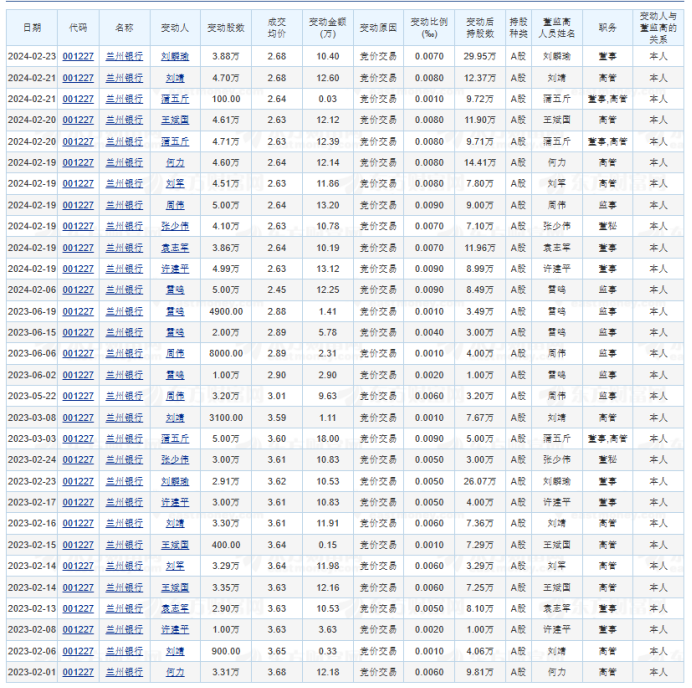Select 竞价交易 cell in 2023-03-08 row
The image size is (692, 688).
coord(378,417)
